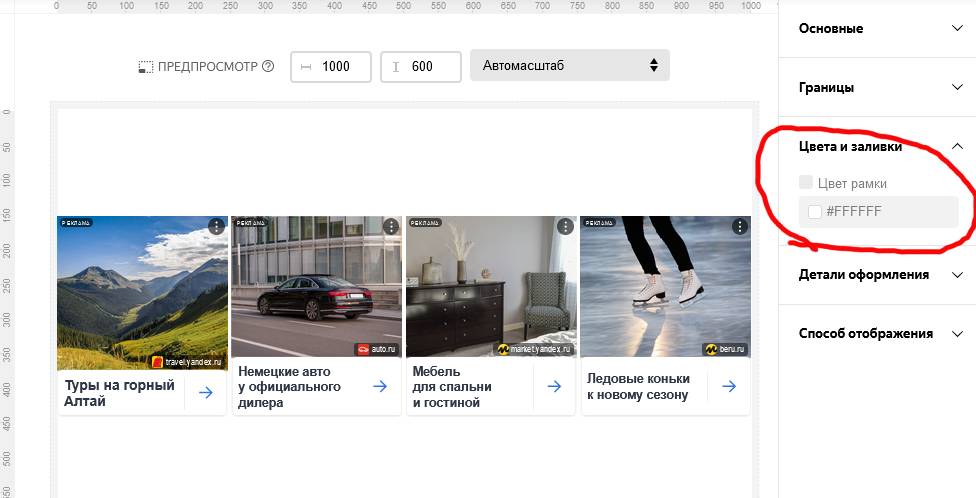The height and width of the screenshot is (498, 976).
Task: Open the three-dot menu on ice skates ad
Action: (x=739, y=227)
